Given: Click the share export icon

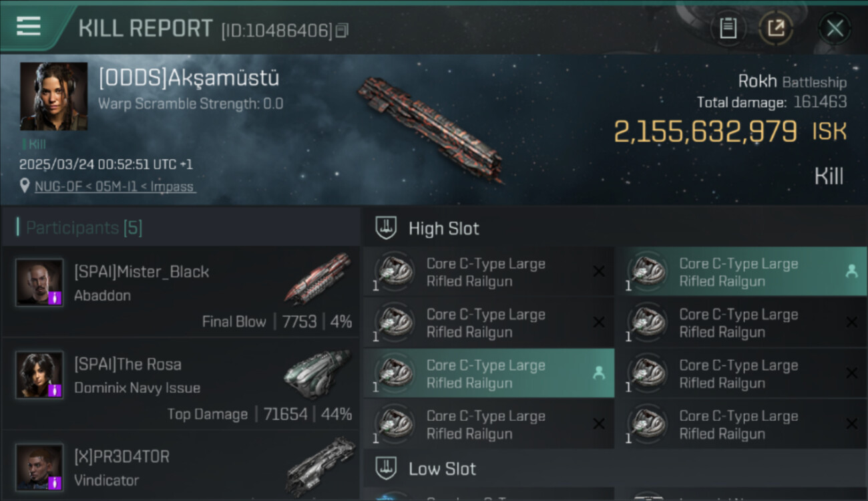Looking at the screenshot, I should pos(776,28).
